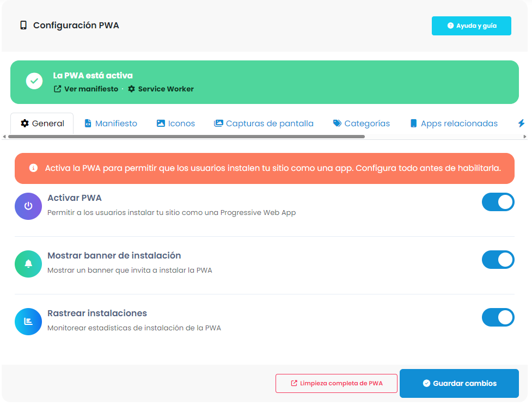532x412 pixels.
Task: Disable the Activar PWA toggle
Action: pyautogui.click(x=498, y=201)
